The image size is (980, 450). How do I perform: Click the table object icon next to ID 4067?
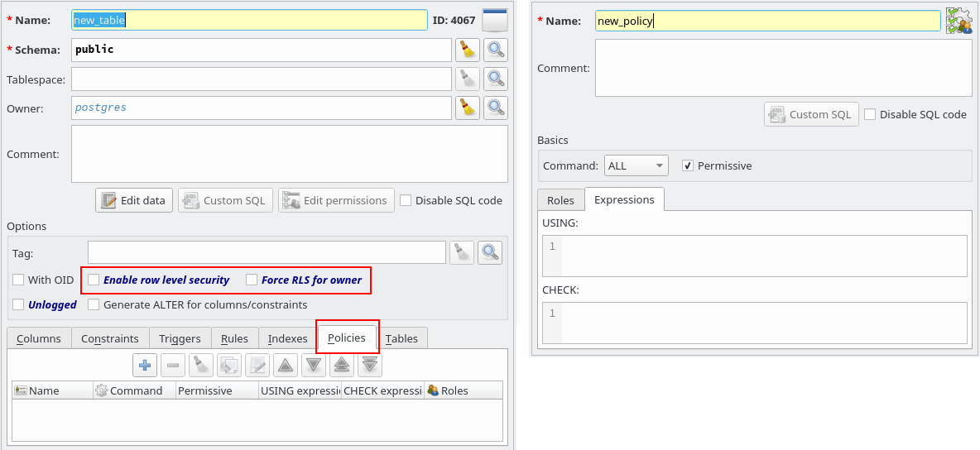point(495,20)
